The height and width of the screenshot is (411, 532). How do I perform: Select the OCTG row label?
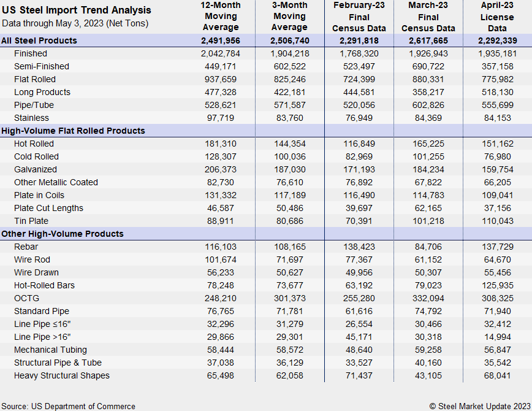coord(26,298)
